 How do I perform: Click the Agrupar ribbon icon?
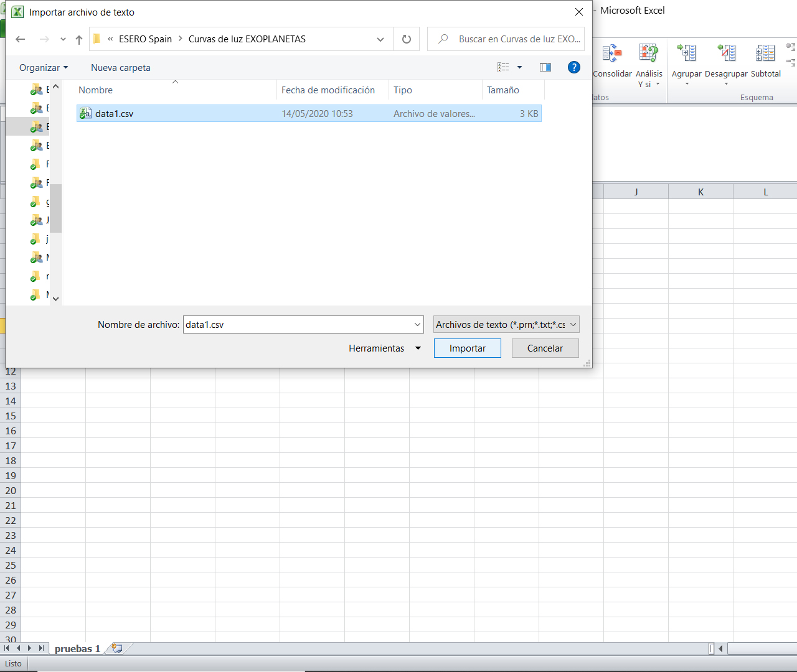pos(687,54)
